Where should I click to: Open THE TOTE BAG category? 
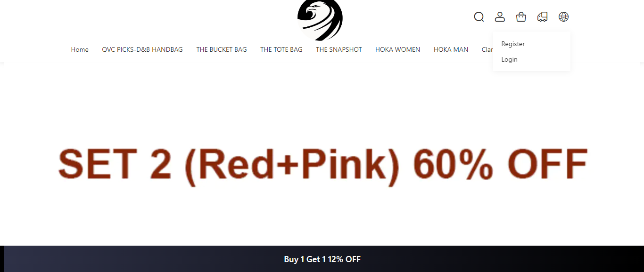click(x=281, y=49)
